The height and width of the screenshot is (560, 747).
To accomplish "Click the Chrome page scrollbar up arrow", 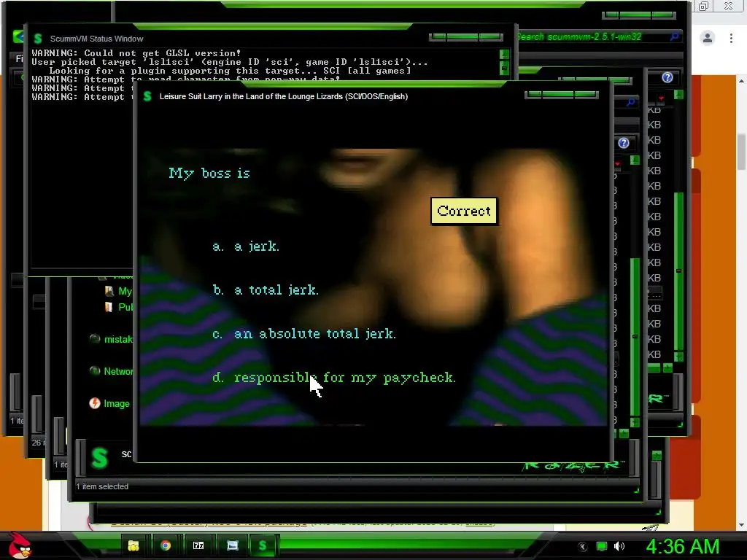I will click(x=741, y=82).
